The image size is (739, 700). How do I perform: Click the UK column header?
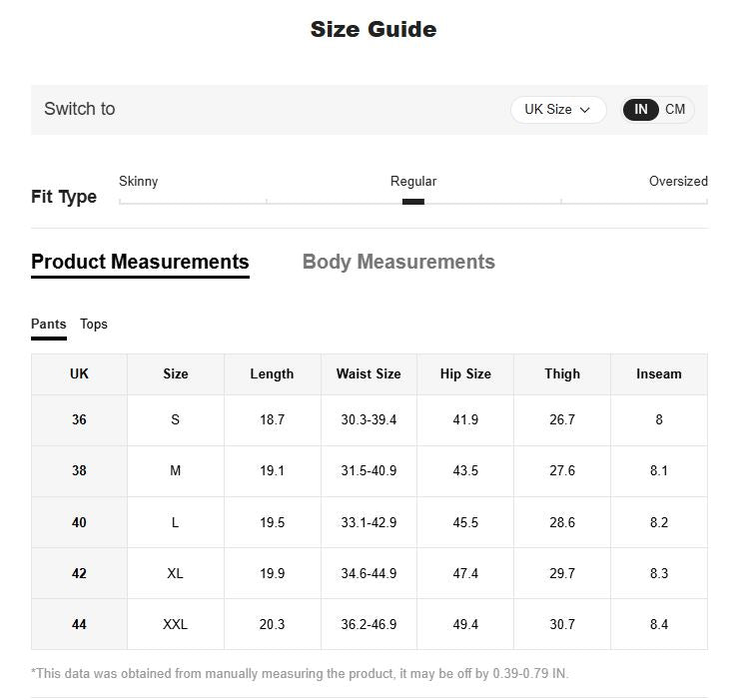[x=79, y=374]
